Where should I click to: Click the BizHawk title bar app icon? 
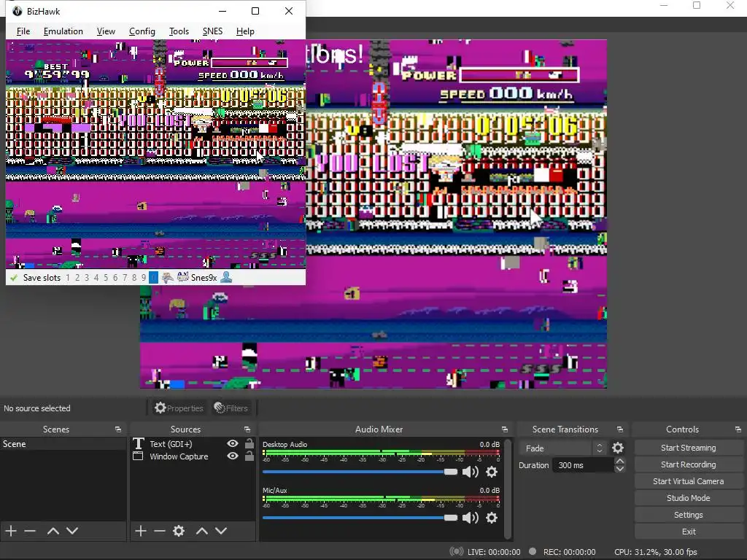point(18,11)
